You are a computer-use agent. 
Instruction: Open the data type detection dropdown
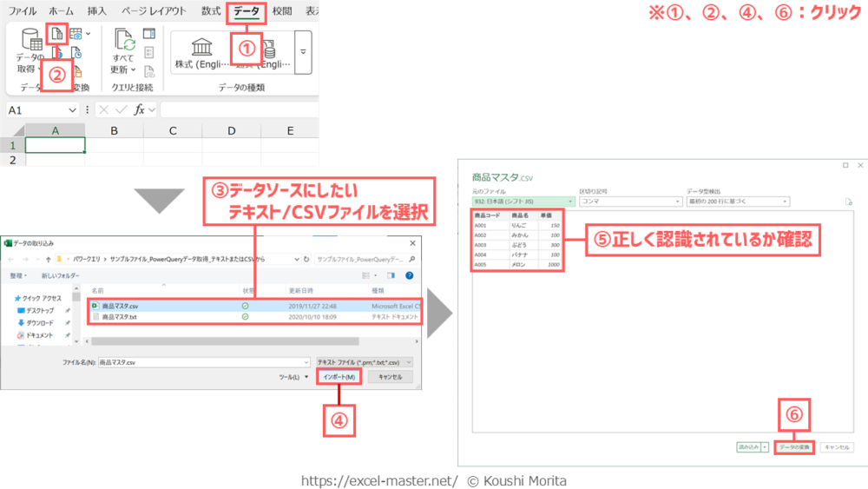click(x=737, y=202)
